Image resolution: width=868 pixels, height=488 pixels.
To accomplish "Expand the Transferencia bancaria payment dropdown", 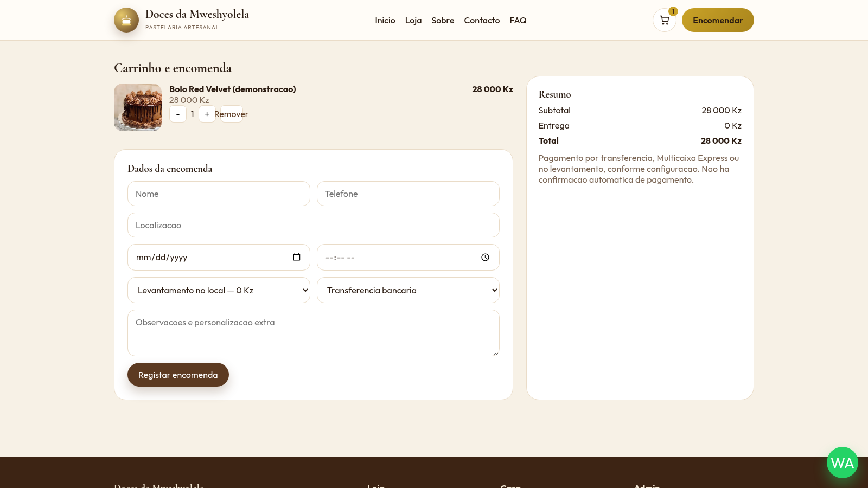I will 408,290.
